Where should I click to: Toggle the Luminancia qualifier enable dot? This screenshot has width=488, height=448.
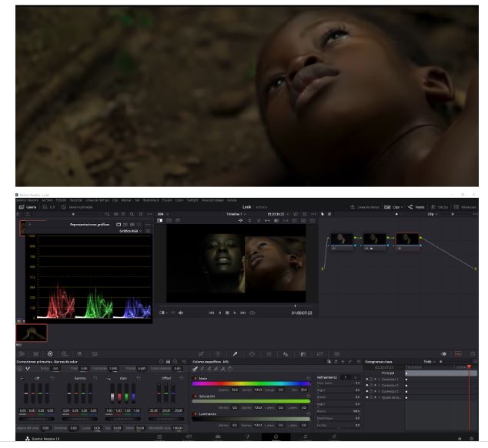pyautogui.click(x=196, y=414)
